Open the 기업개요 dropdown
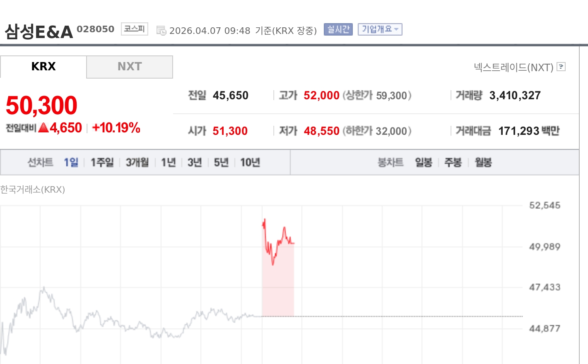The height and width of the screenshot is (364, 588). pos(379,29)
